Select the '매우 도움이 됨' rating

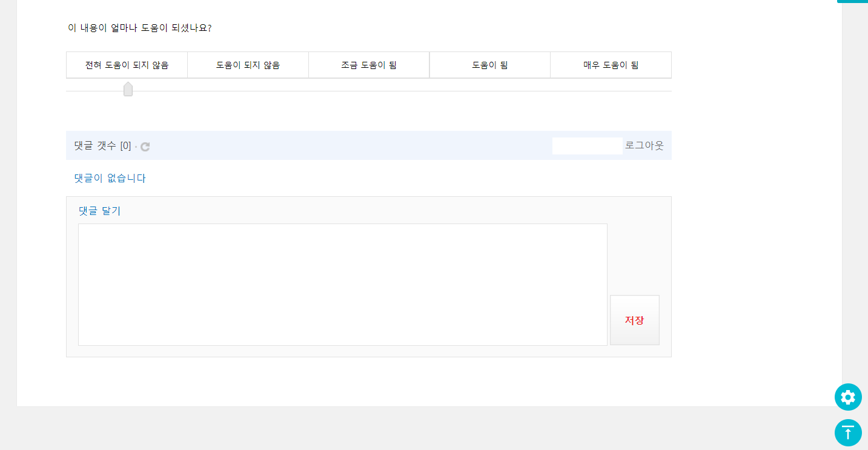pyautogui.click(x=611, y=65)
